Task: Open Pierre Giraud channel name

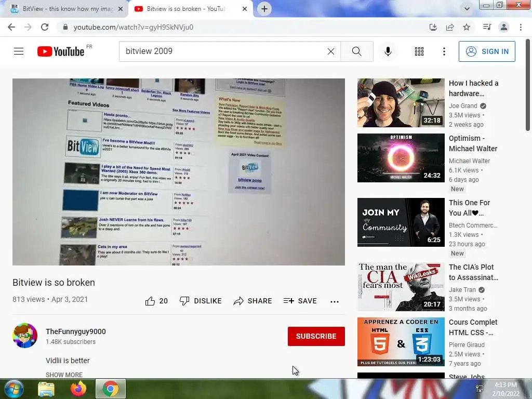Action: point(467,345)
